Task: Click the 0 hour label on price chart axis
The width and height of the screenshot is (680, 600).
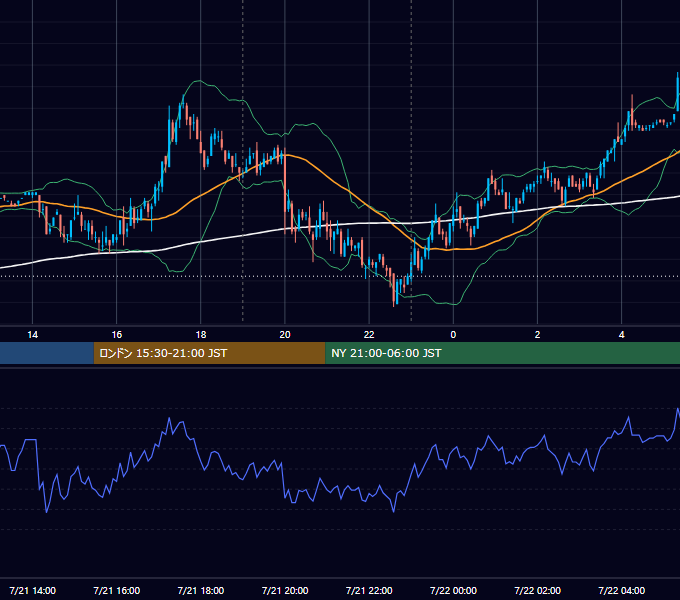Action: pyautogui.click(x=453, y=335)
